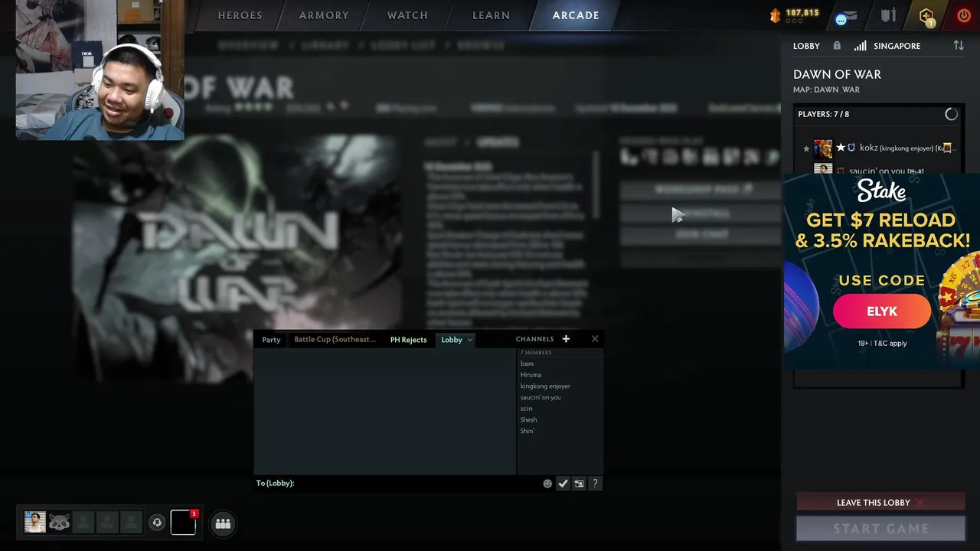Viewport: 980px width, 551px height.
Task: Add a chat channel with the plus icon
Action: (566, 339)
